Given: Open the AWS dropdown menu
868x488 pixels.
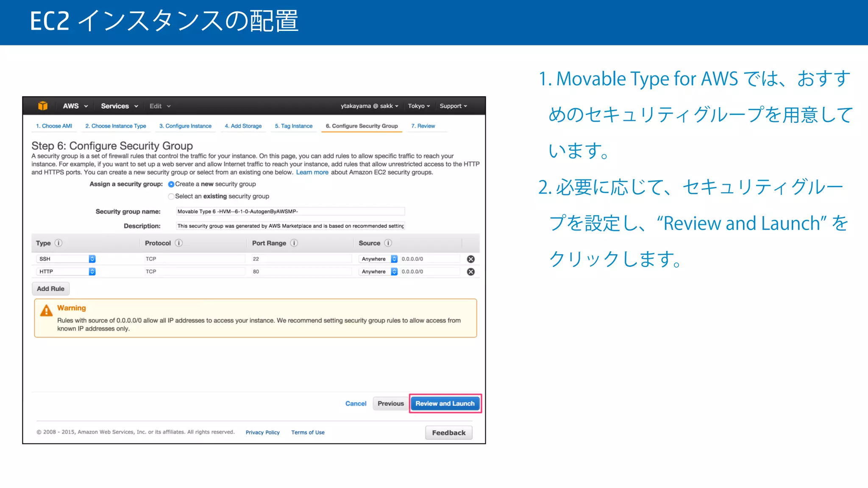Looking at the screenshot, I should pos(75,106).
